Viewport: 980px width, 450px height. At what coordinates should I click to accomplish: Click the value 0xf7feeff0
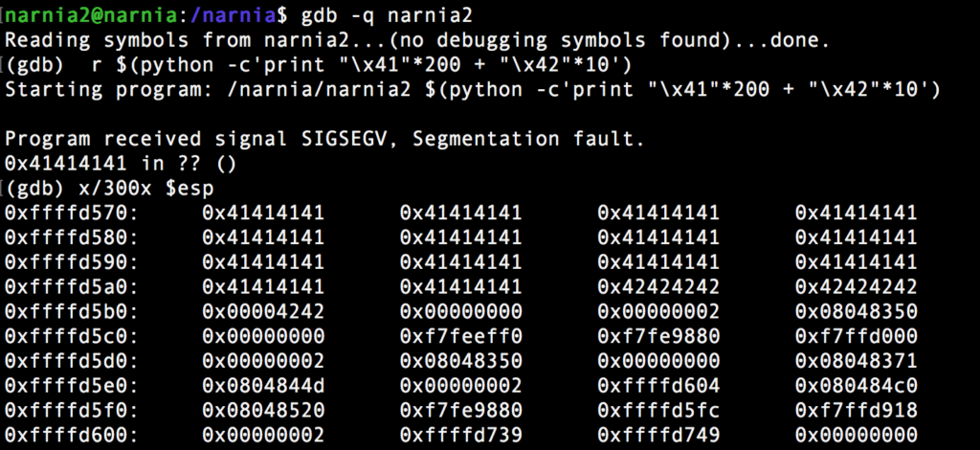click(460, 337)
